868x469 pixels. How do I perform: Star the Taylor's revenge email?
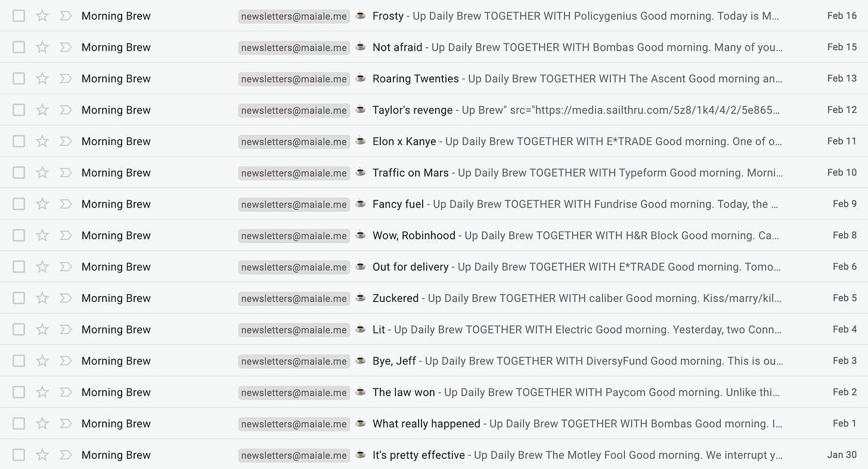42,110
